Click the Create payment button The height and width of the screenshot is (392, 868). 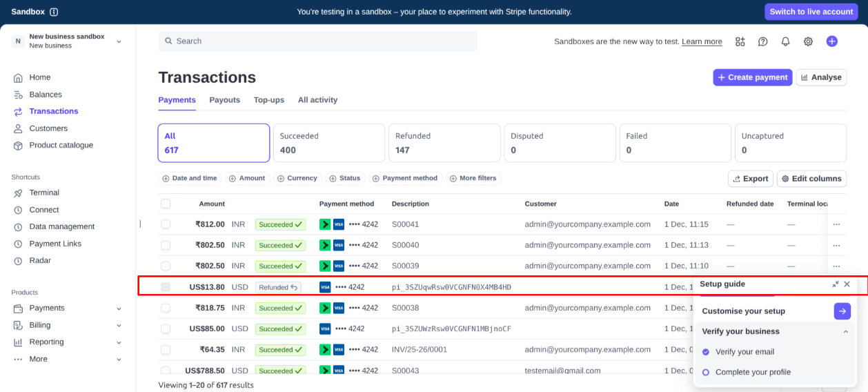752,77
